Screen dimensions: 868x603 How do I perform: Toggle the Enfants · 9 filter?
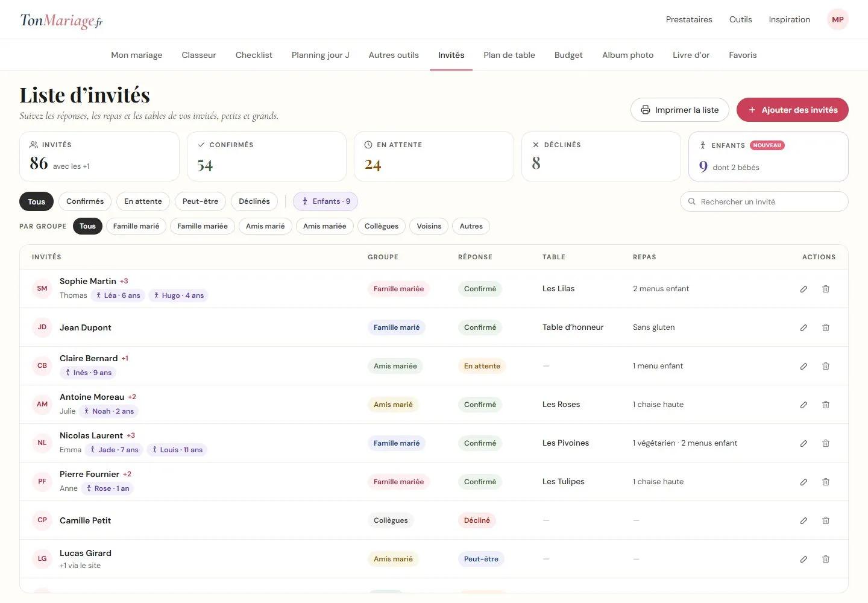(x=325, y=201)
